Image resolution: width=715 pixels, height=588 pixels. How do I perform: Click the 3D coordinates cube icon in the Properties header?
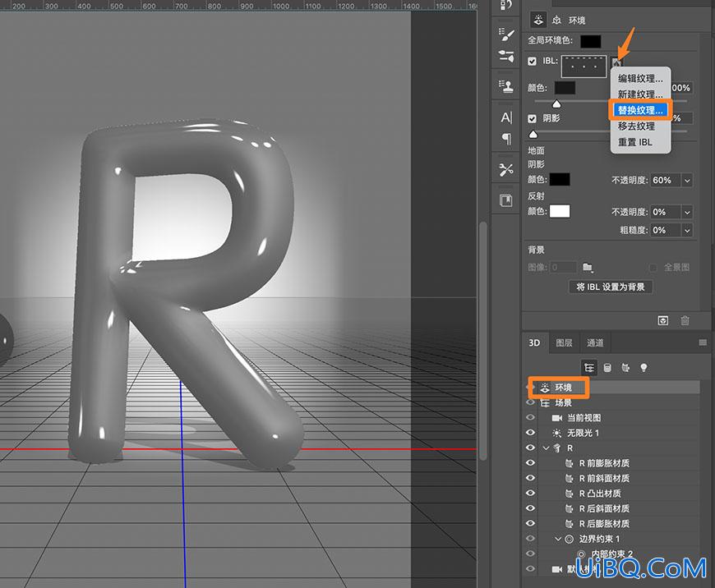click(556, 21)
